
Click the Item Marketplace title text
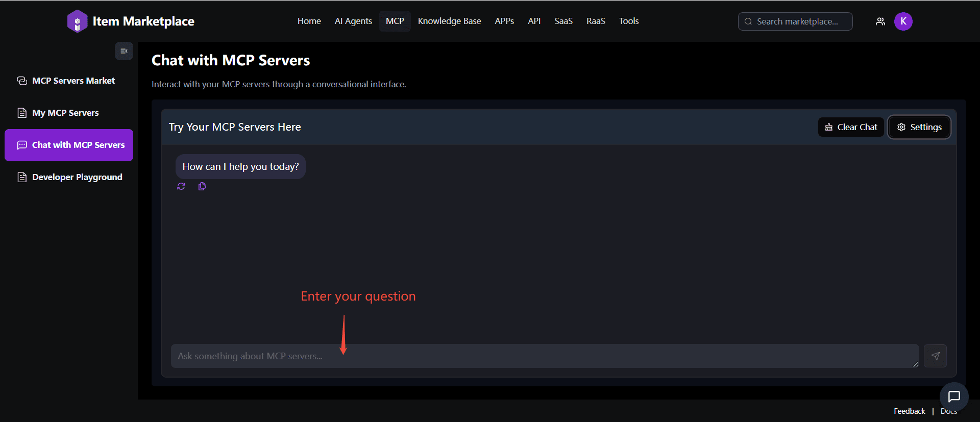coord(143,21)
